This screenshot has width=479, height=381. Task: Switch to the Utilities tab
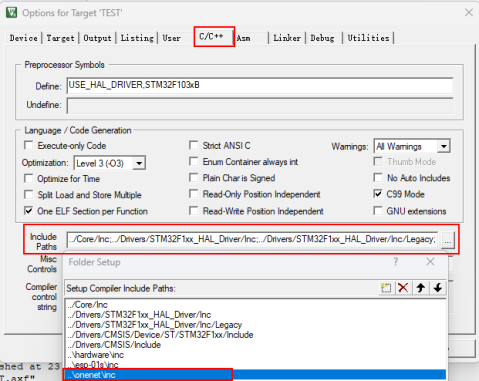[x=368, y=38]
